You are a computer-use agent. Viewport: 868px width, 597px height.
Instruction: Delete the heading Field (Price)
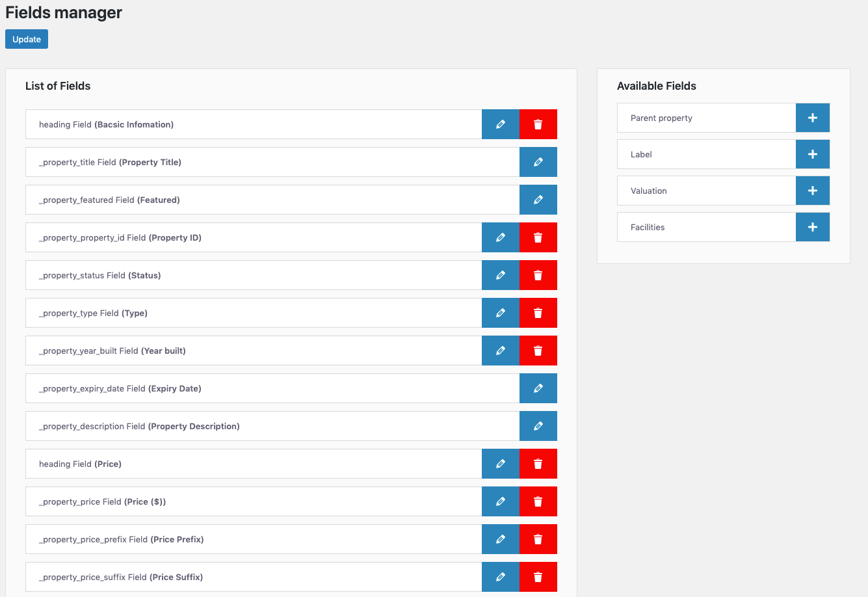[538, 464]
